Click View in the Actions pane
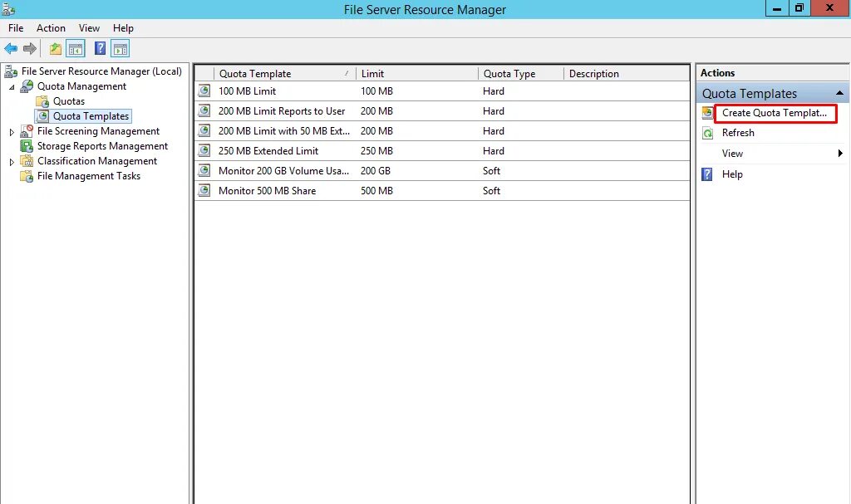851x504 pixels. point(732,154)
